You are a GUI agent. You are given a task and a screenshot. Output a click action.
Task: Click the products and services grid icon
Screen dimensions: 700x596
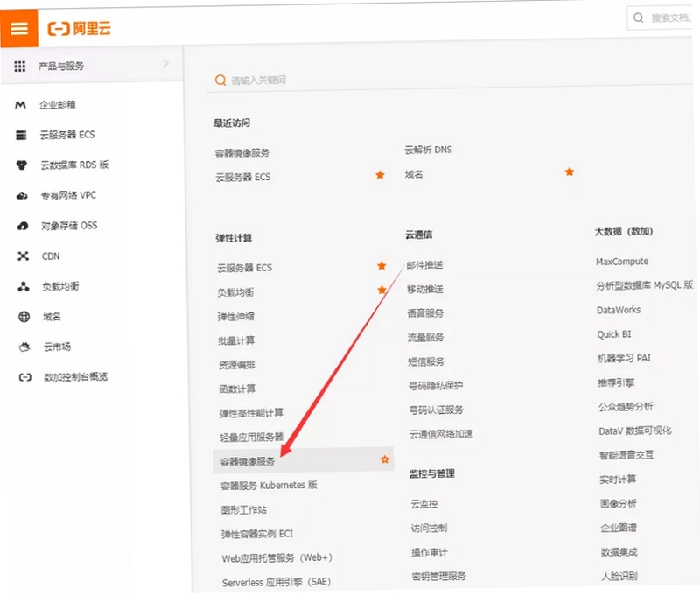point(19,67)
